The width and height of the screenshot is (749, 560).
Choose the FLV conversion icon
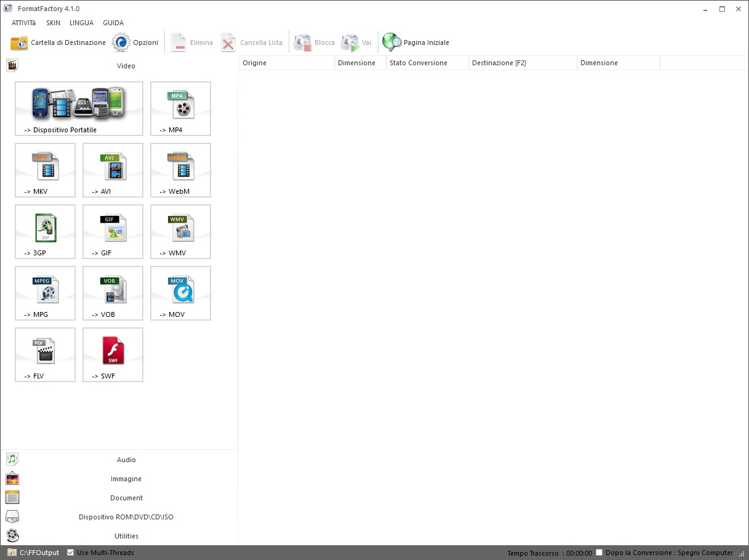tap(45, 354)
